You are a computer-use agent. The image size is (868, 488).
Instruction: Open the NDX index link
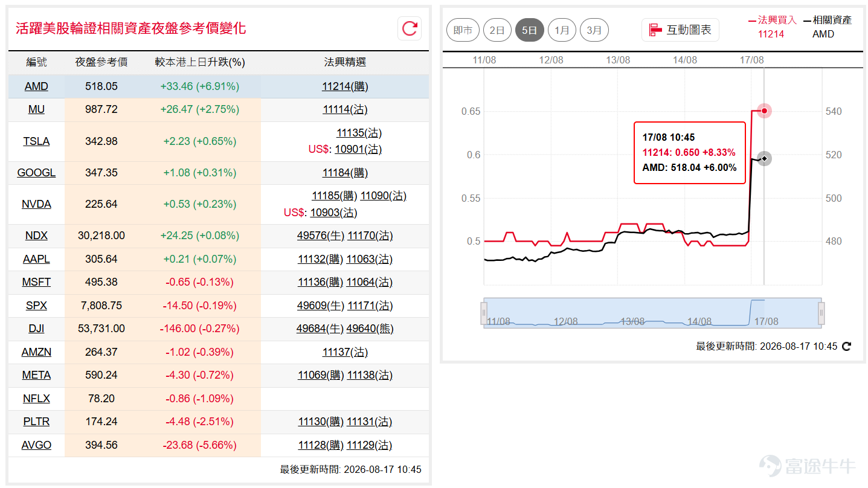pos(36,236)
